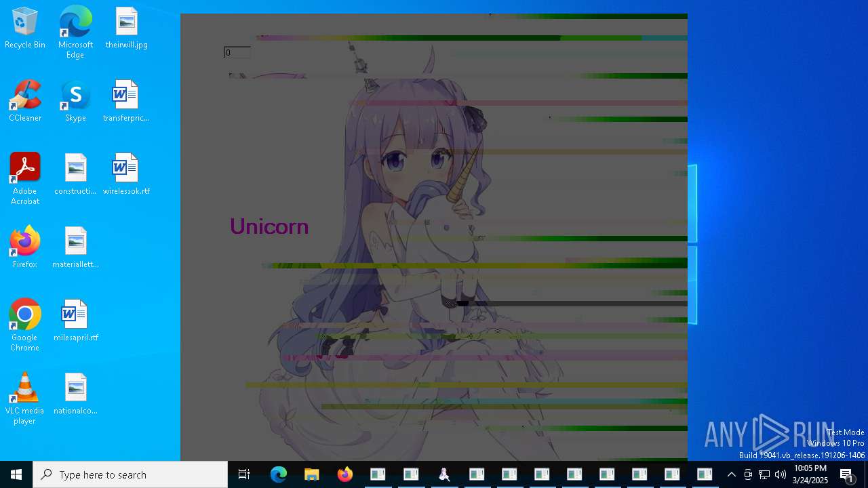Open the network status tray icon

tap(764, 474)
